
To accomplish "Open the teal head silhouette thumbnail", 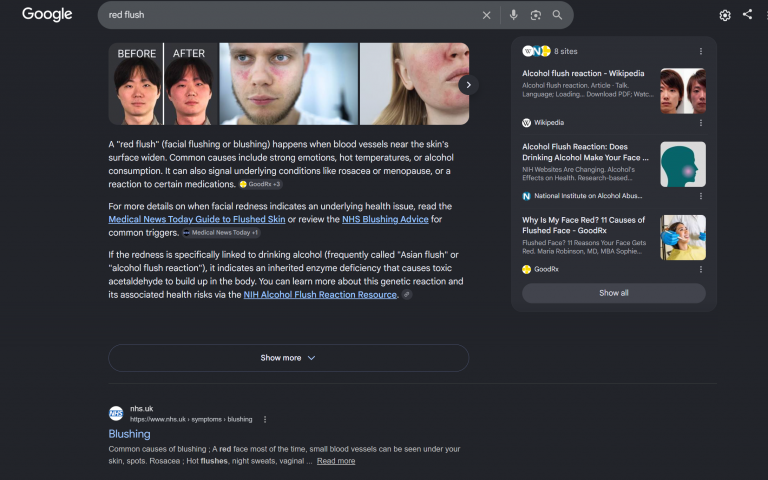I will click(x=683, y=165).
